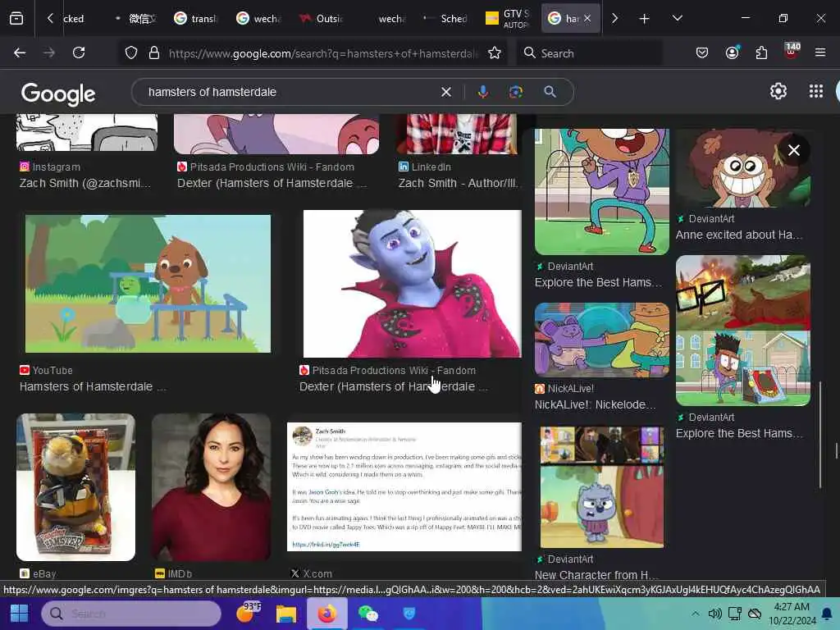This screenshot has height=630, width=840.
Task: Open Firefox account icon
Action: pos(732,52)
